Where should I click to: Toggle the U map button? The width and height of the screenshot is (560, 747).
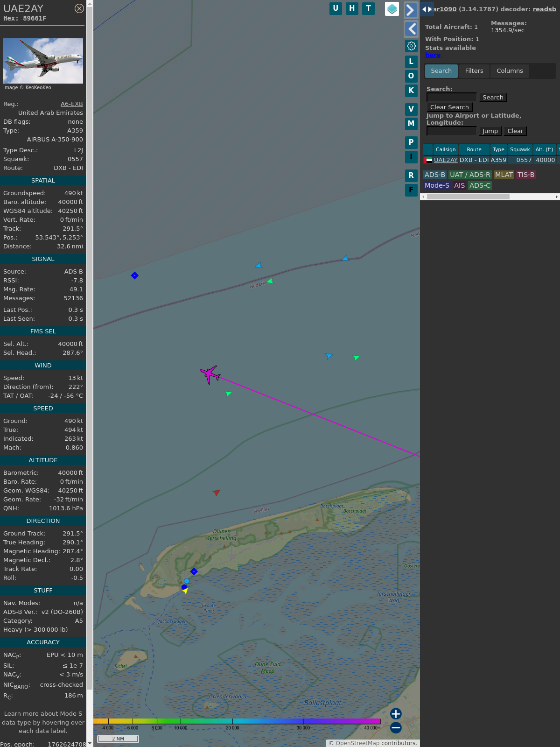(336, 8)
